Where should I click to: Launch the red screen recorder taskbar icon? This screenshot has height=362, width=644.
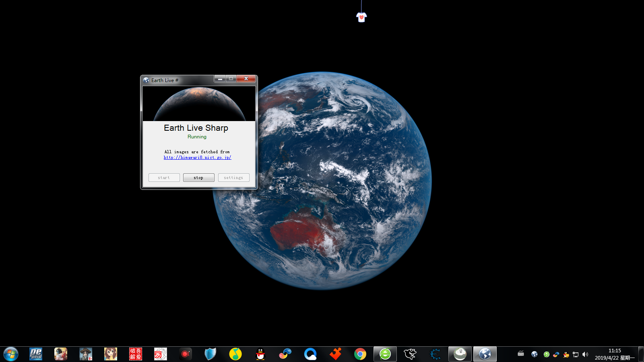pos(186,354)
